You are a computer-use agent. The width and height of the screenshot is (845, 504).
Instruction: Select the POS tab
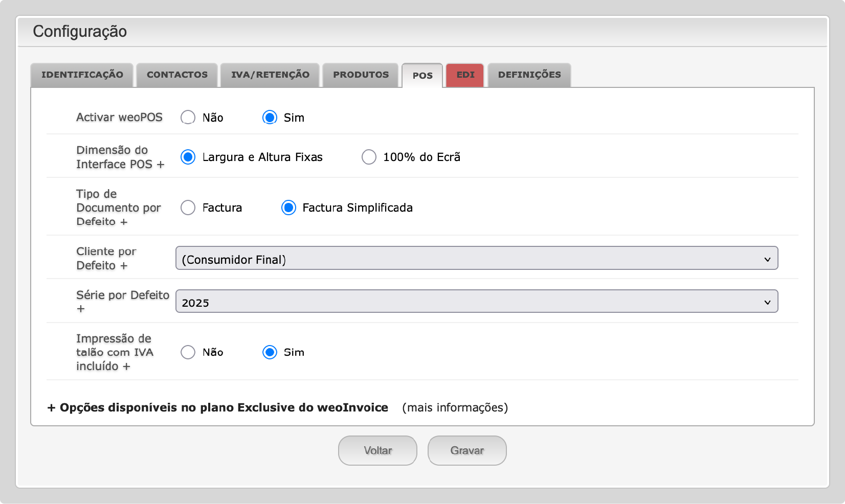click(422, 76)
